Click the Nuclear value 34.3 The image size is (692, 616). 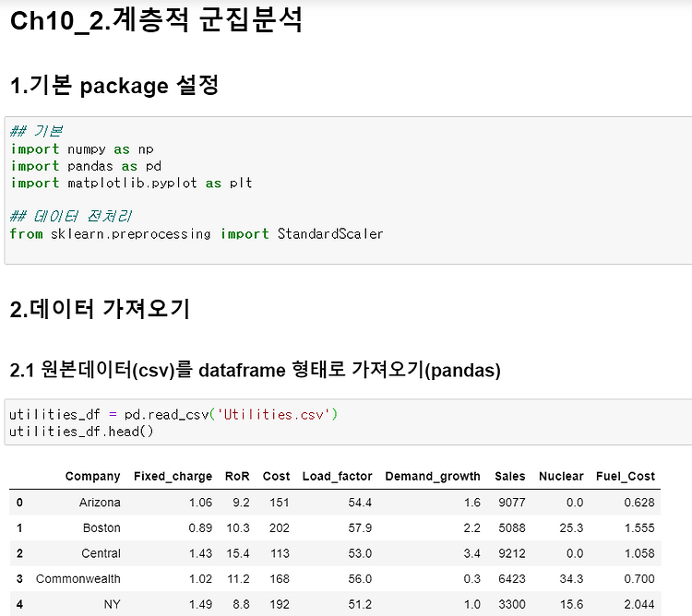click(x=571, y=578)
